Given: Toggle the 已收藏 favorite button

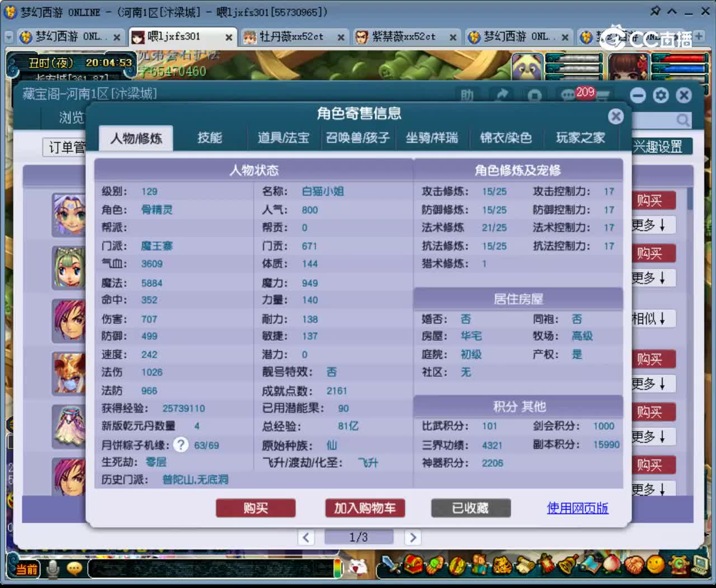Looking at the screenshot, I should coord(470,508).
